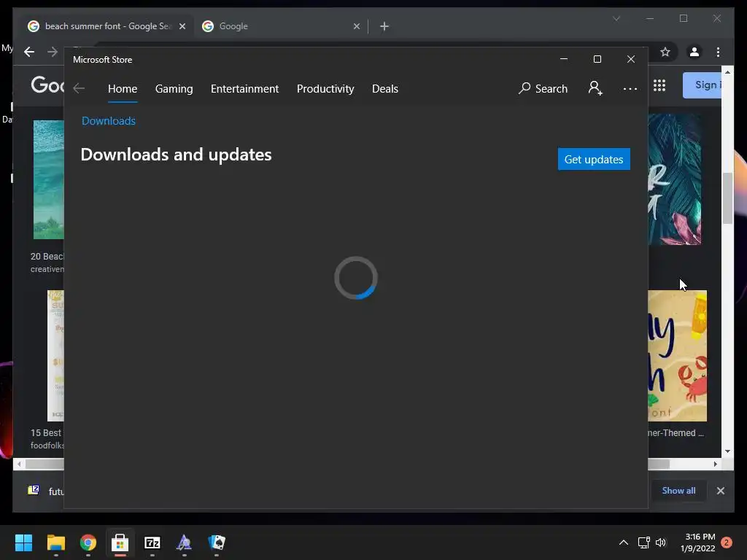Screen dimensions: 747x560
Task: Open the teal ocean image thumbnail
Action: pyautogui.click(x=48, y=179)
